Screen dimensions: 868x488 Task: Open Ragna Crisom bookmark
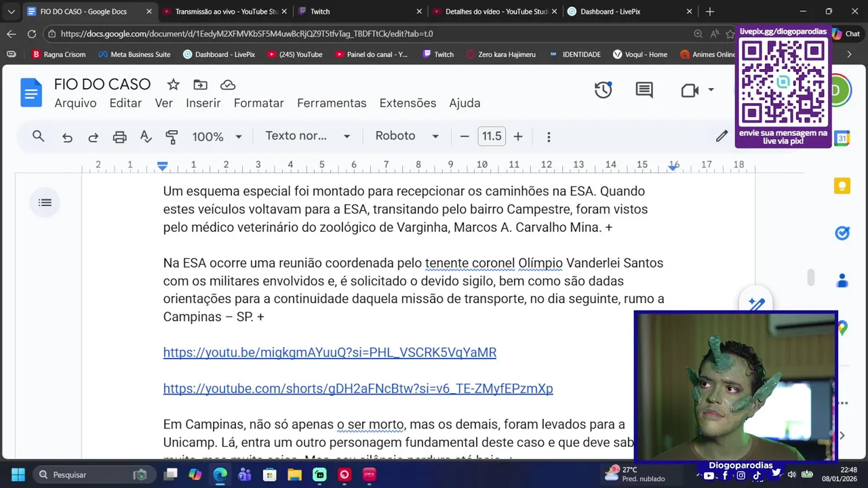[59, 54]
